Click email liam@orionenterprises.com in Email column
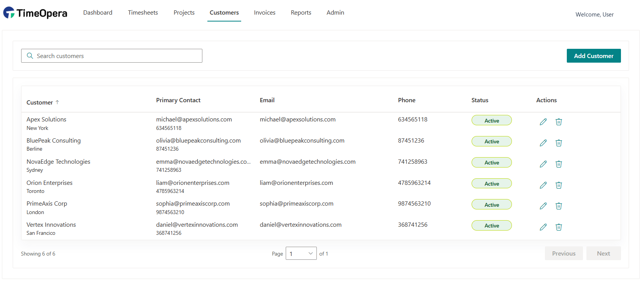This screenshot has height=284, width=644. (296, 183)
